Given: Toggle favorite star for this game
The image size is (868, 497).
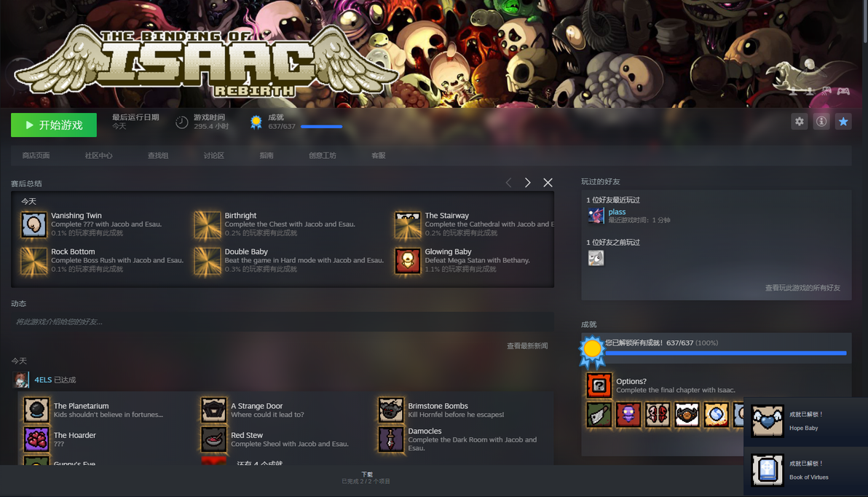Looking at the screenshot, I should (843, 122).
